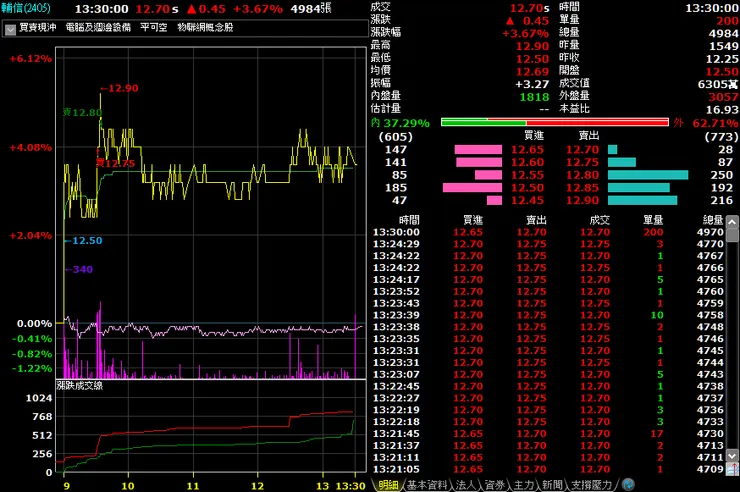Click the 內外盤 ratio bar
Image resolution: width=740 pixels, height=492 pixels.
click(x=555, y=123)
